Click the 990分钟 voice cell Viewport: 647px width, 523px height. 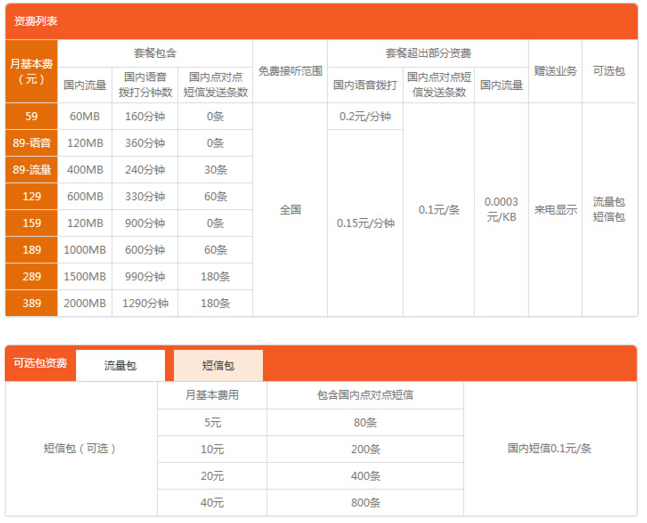point(145,277)
